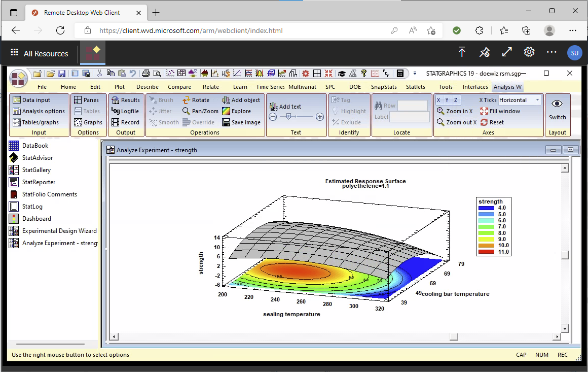Open the STATGRAPHICS application orb menu
588x372 pixels.
tap(19, 78)
